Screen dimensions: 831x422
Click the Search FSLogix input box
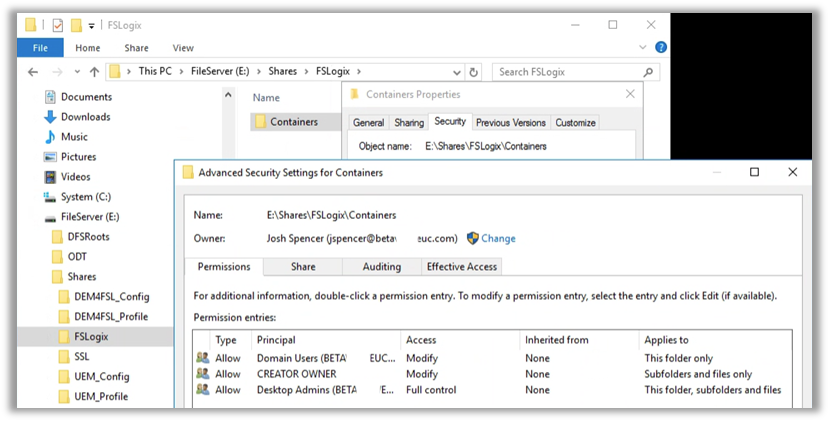[568, 72]
